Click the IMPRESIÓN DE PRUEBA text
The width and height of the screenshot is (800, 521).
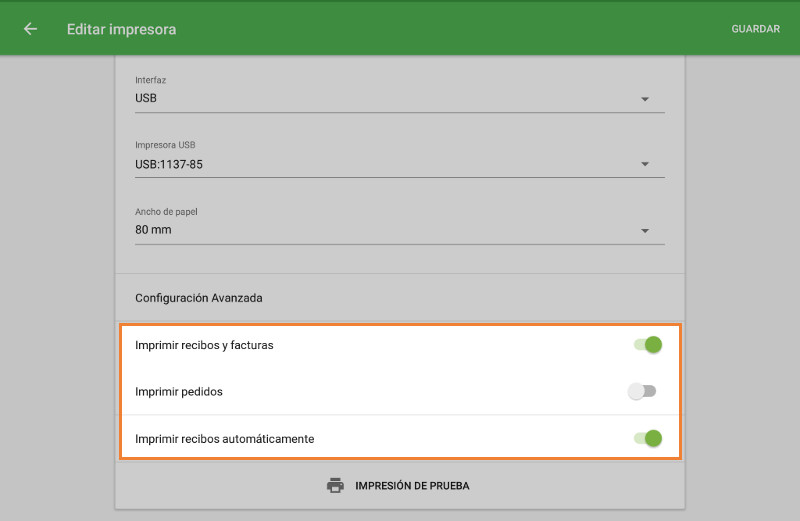(x=412, y=486)
